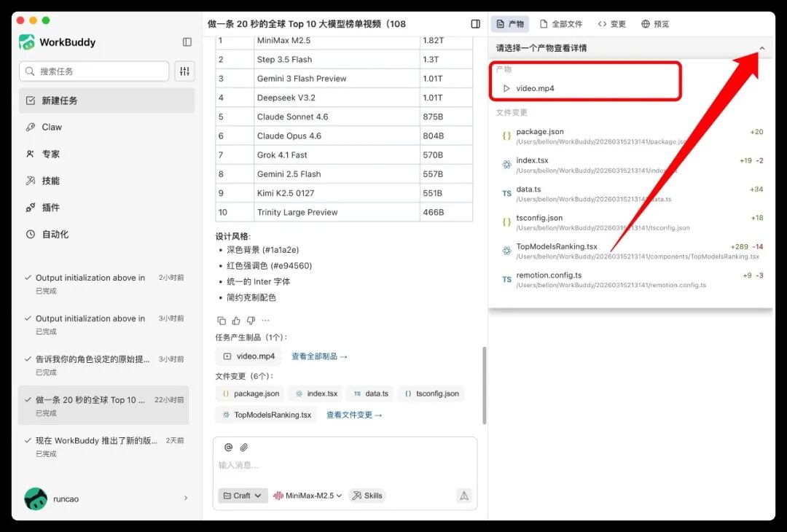Open the 自动化 section

(107, 234)
